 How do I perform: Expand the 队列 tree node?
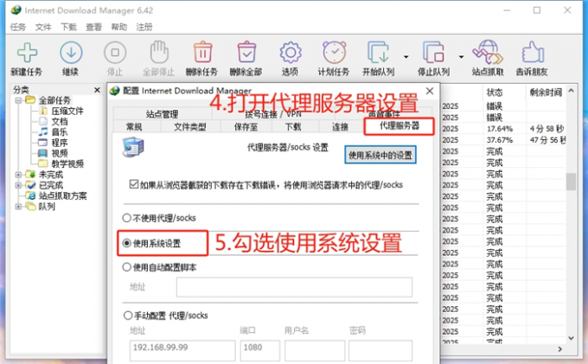18,206
